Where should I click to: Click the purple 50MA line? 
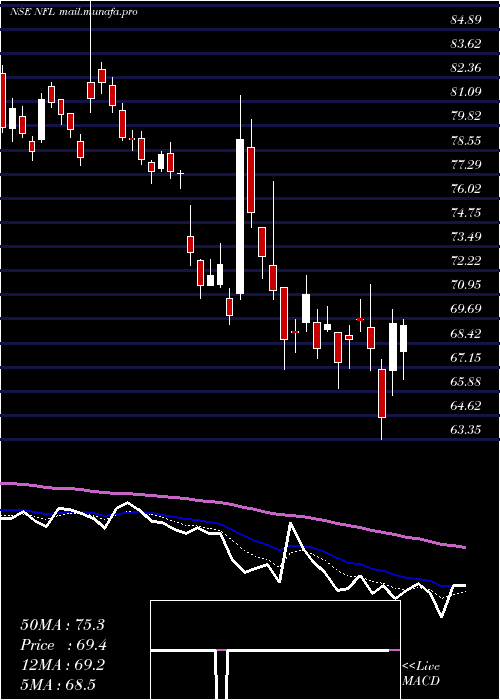point(232,504)
